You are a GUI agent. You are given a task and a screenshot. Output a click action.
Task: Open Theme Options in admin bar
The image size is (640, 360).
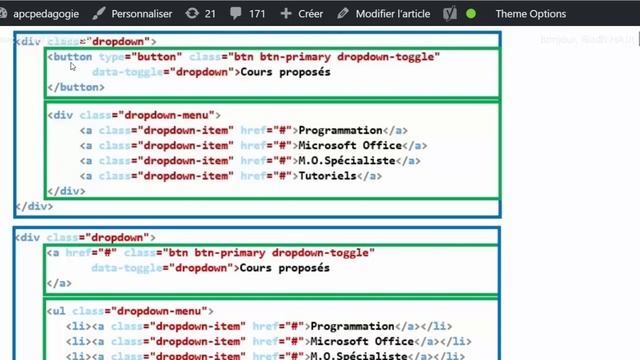tap(531, 14)
